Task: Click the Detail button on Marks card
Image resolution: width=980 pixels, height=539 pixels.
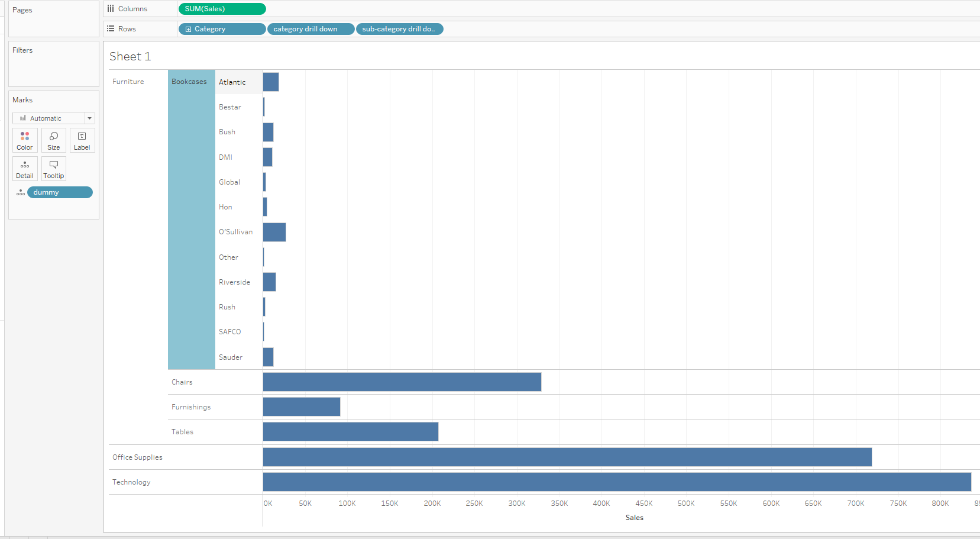Action: click(25, 169)
